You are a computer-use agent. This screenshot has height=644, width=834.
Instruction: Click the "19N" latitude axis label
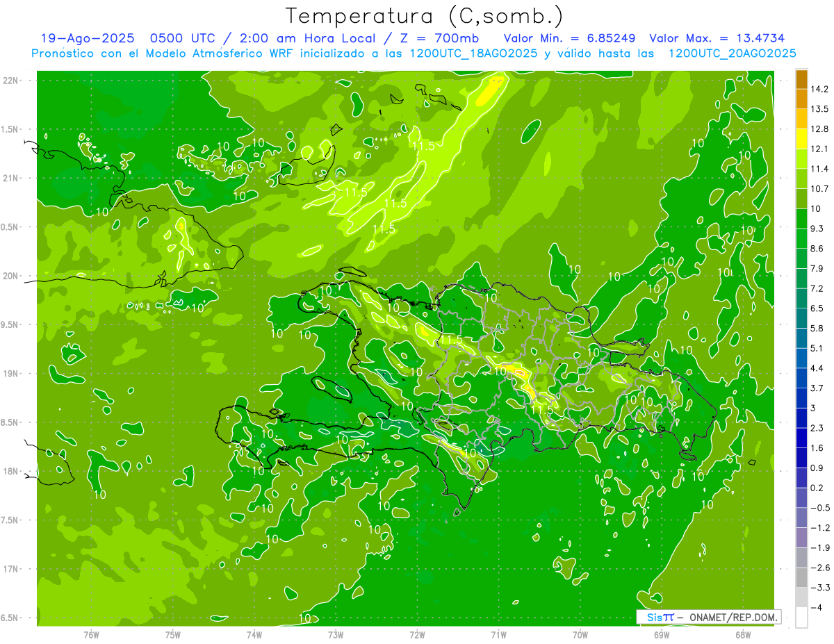[x=11, y=374]
